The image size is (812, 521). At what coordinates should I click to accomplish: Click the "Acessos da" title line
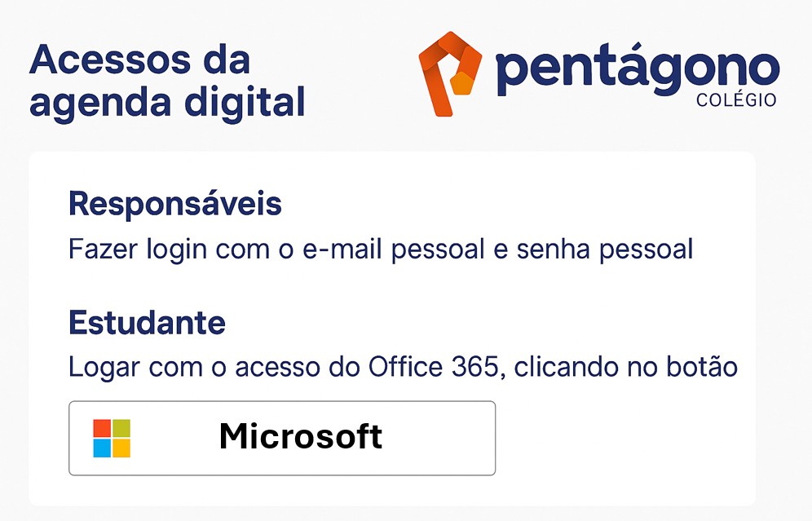(140, 61)
